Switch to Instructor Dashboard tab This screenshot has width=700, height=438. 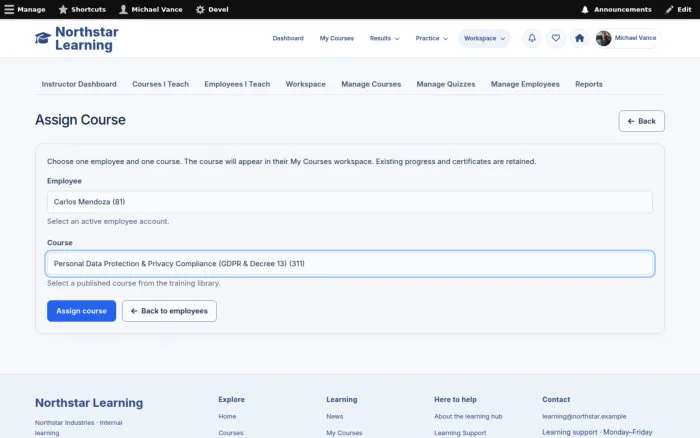tap(79, 84)
